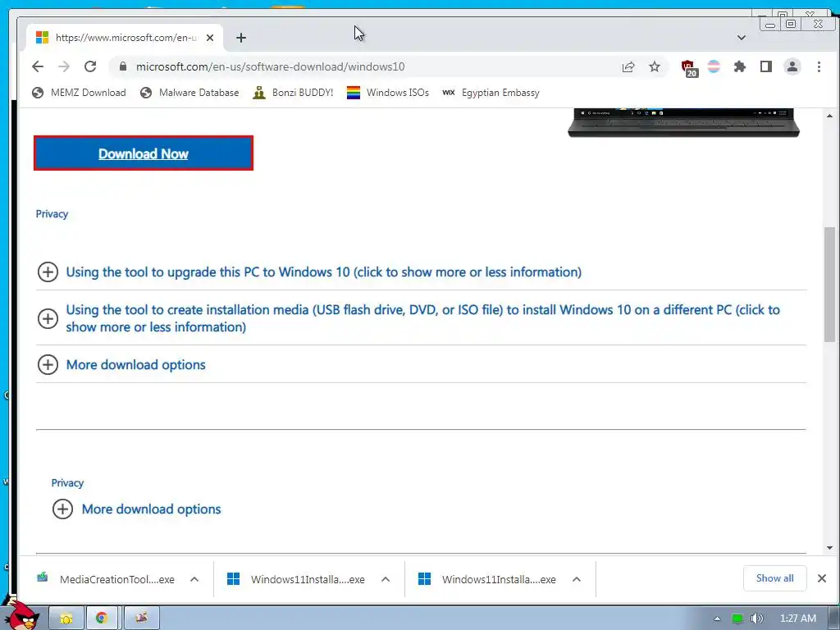Open chevron for first Windows11Installa download
The height and width of the screenshot is (630, 840).
point(386,579)
